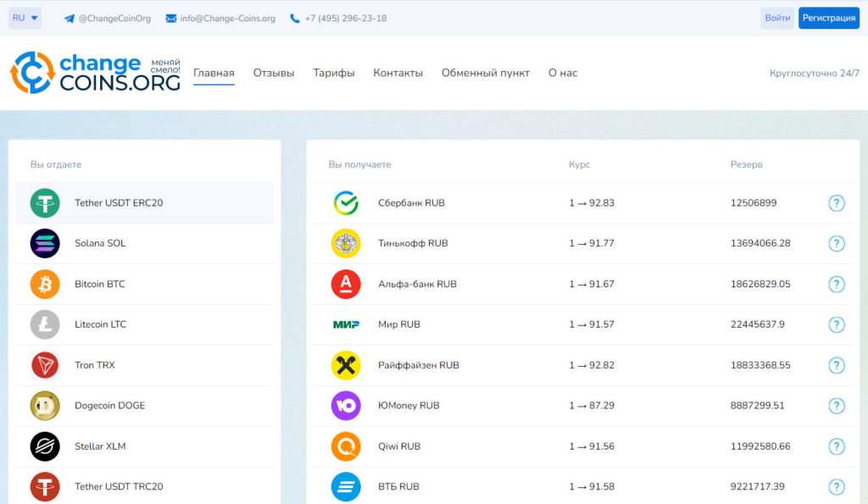Open the Тарифы menu item

pos(334,73)
